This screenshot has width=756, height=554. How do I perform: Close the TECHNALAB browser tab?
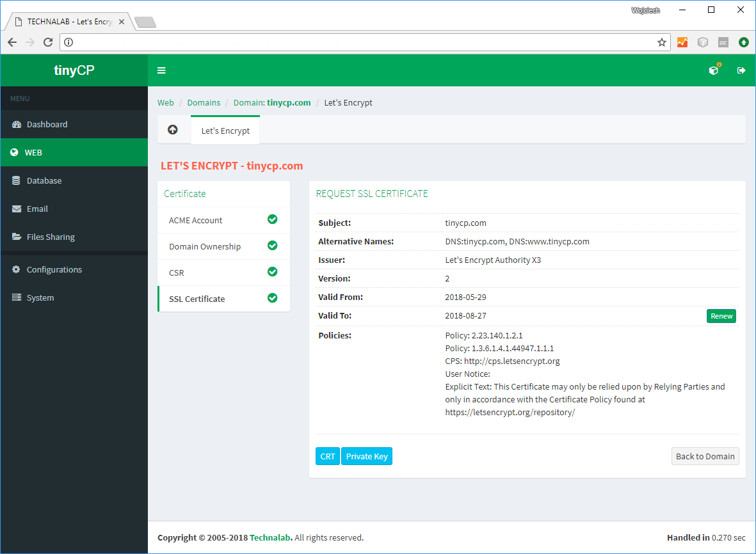point(122,22)
